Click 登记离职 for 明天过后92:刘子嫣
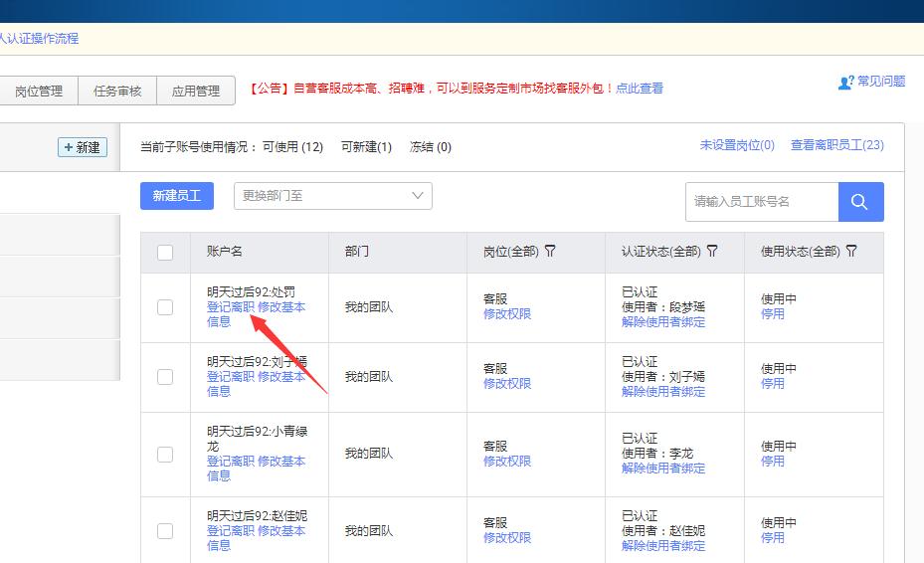This screenshot has height=563, width=924. click(231, 377)
